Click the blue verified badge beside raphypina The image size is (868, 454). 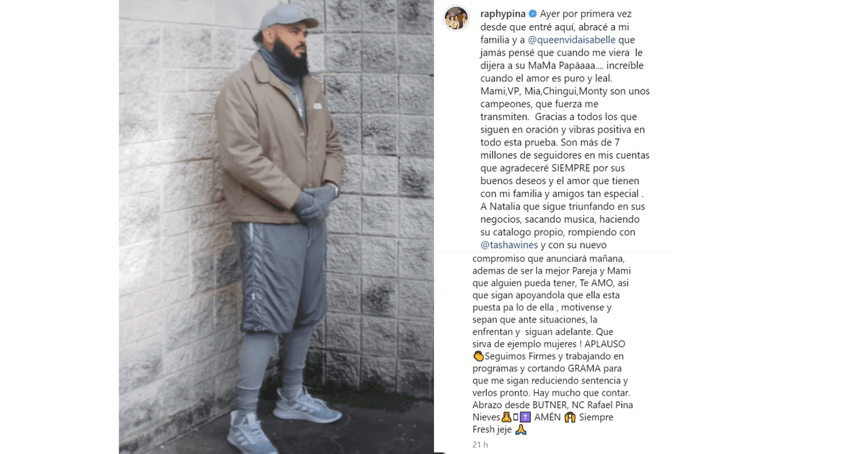(533, 14)
